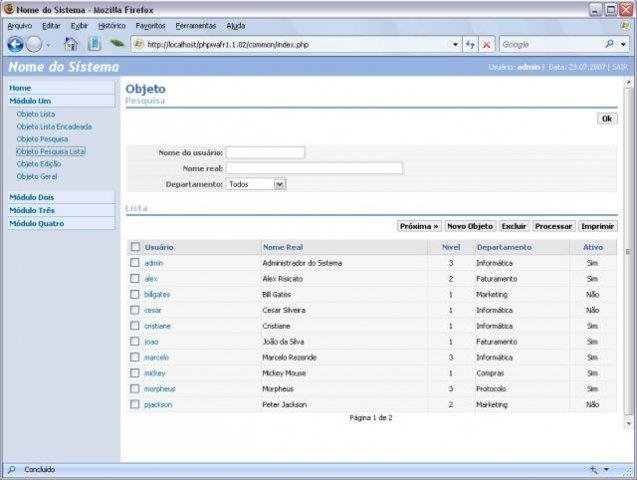
Task: Open the sidebar link reading exactly Objeto Pesquisa
Action: (42, 139)
